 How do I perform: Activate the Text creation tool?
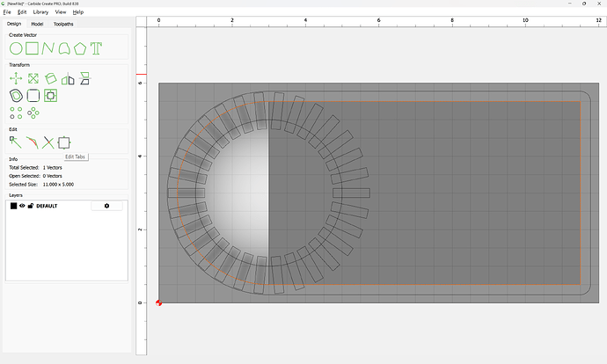coord(96,47)
